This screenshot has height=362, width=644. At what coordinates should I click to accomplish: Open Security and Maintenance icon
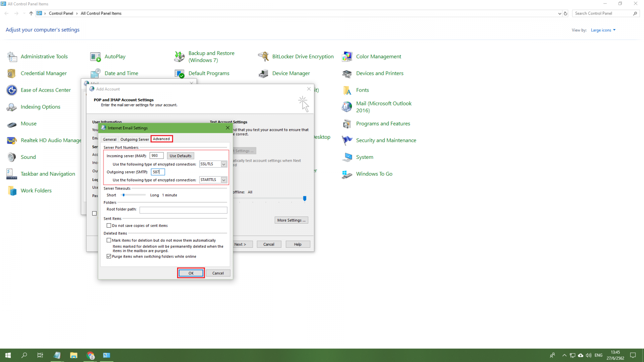pyautogui.click(x=347, y=140)
